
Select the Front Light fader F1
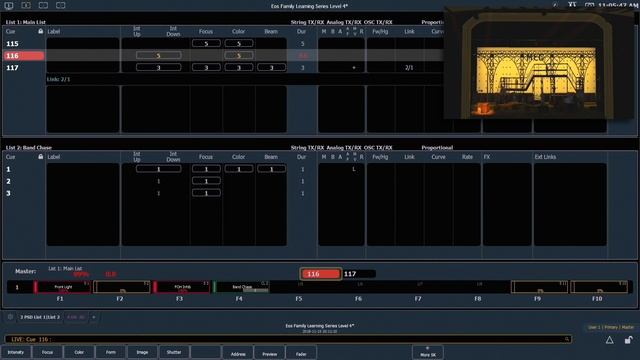click(x=63, y=287)
